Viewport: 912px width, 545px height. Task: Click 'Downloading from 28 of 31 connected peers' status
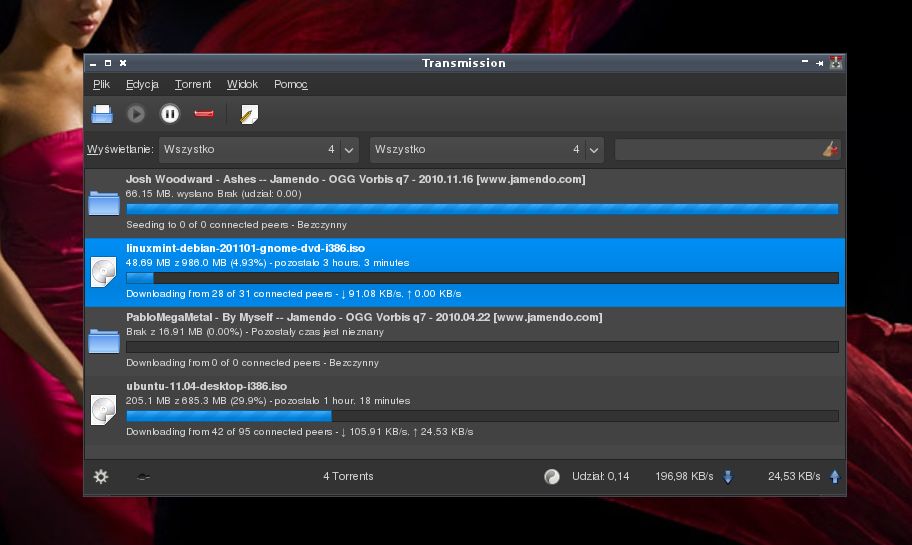coord(229,294)
